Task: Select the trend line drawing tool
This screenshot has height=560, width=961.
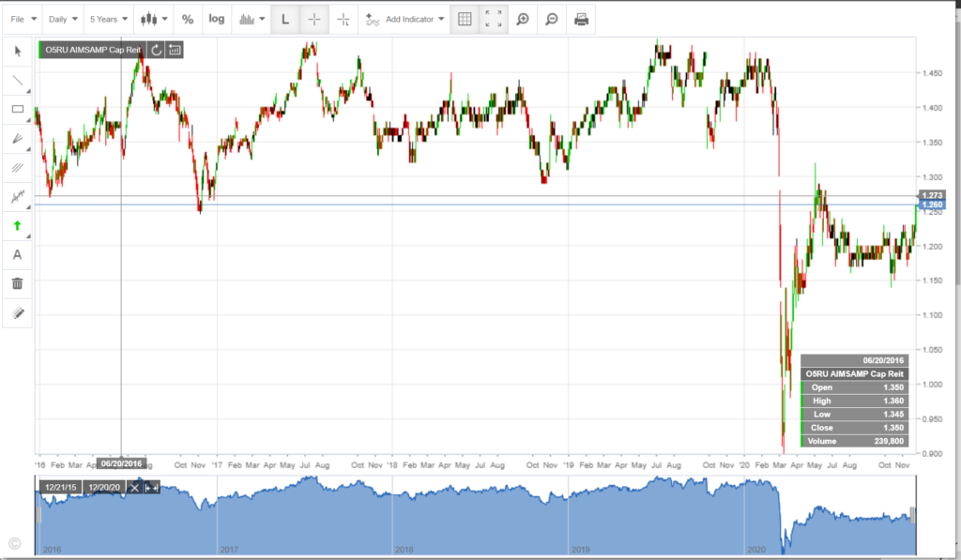Action: click(x=17, y=81)
